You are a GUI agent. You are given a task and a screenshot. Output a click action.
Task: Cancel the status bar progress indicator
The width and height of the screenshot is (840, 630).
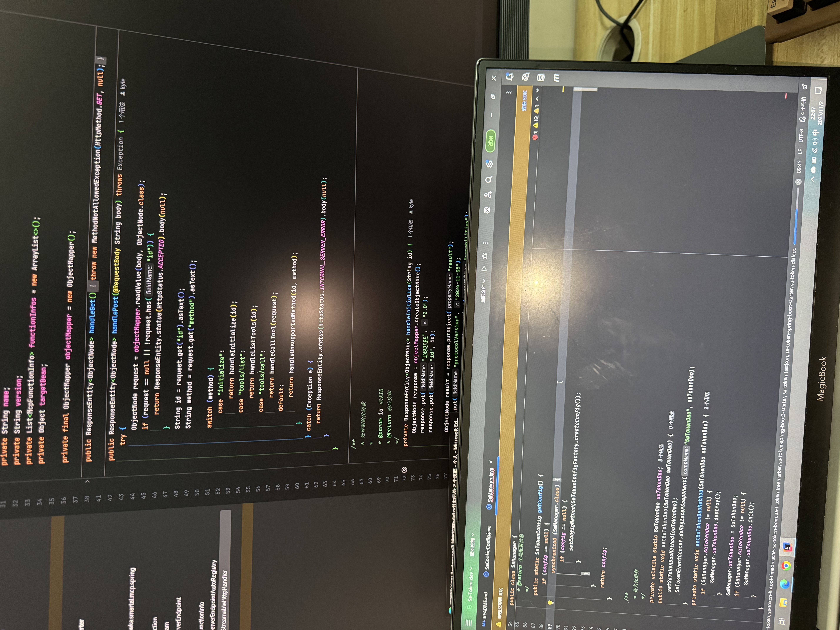pos(798,182)
